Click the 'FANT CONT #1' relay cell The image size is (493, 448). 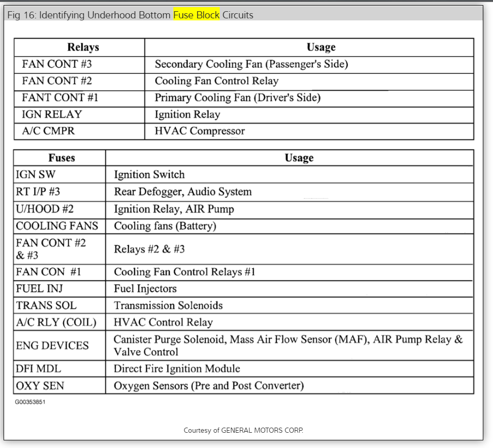(79, 98)
